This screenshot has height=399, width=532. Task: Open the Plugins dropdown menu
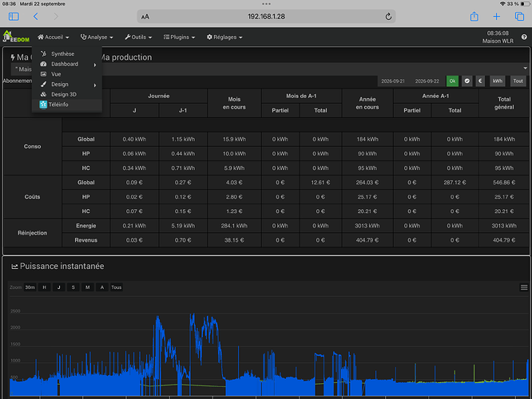coord(179,37)
